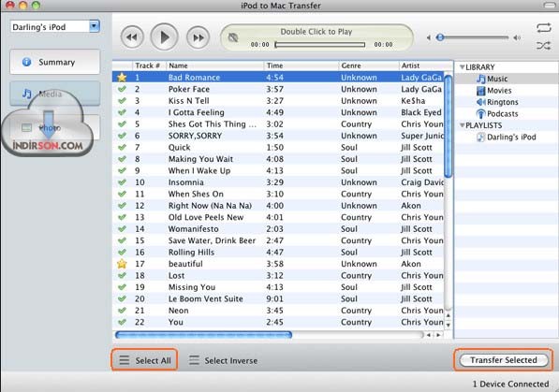Click the green zoom window button

36,5
